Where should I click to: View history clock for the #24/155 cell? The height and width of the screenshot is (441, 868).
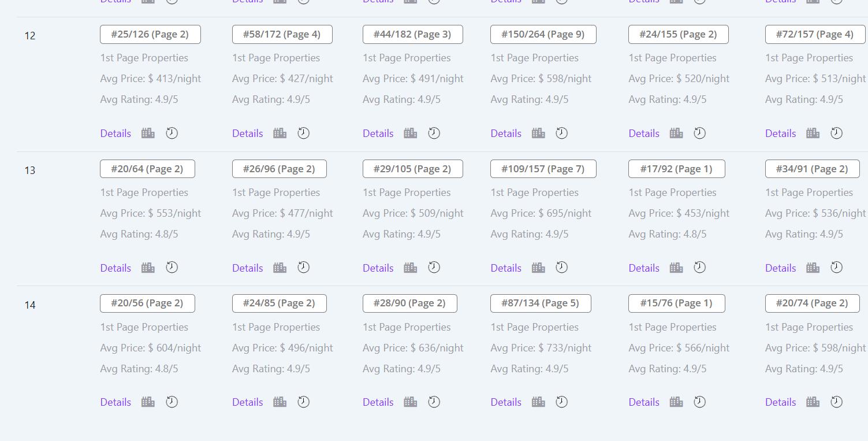tap(700, 133)
